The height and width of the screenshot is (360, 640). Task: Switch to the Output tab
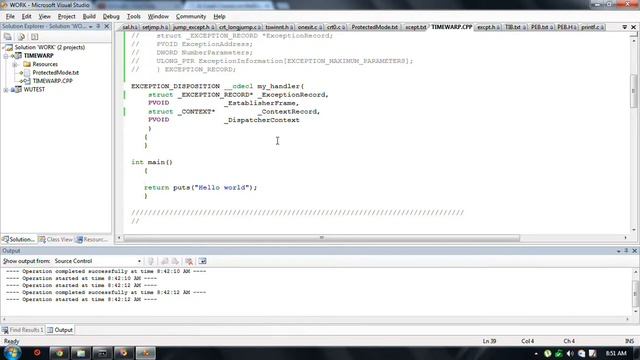tap(60, 330)
